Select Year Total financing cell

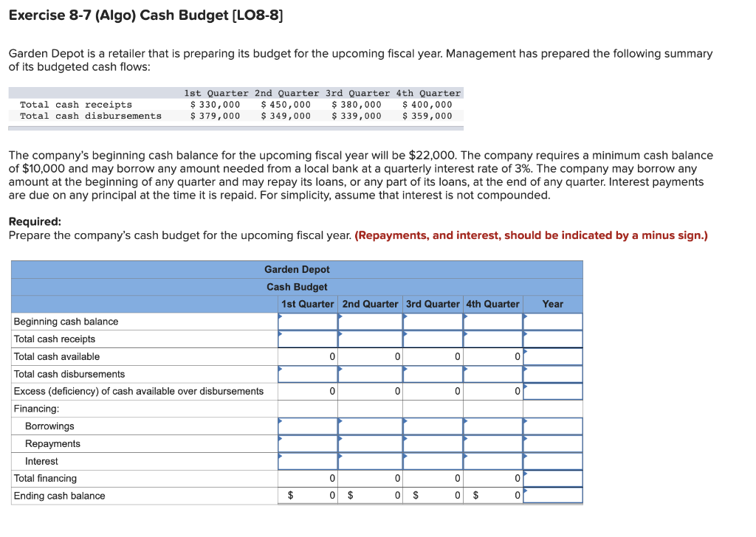click(x=553, y=479)
